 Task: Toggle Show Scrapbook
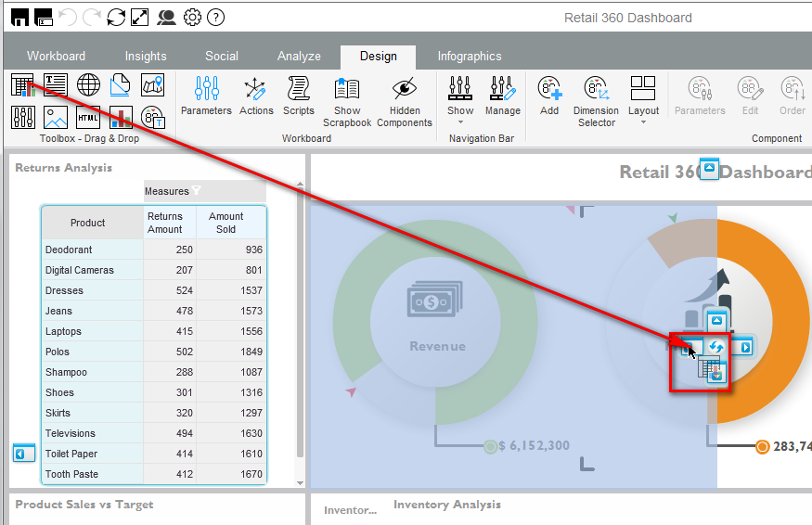click(x=347, y=101)
